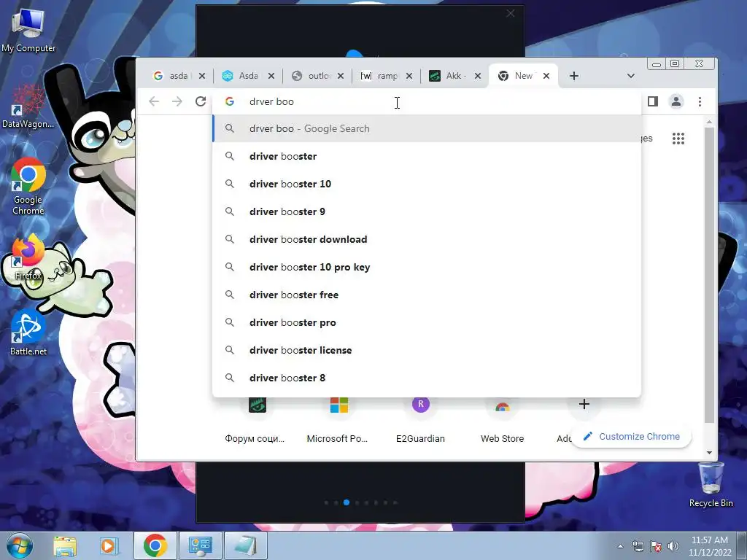
Task: Switch to Chrome on the taskbar
Action: [x=155, y=545]
